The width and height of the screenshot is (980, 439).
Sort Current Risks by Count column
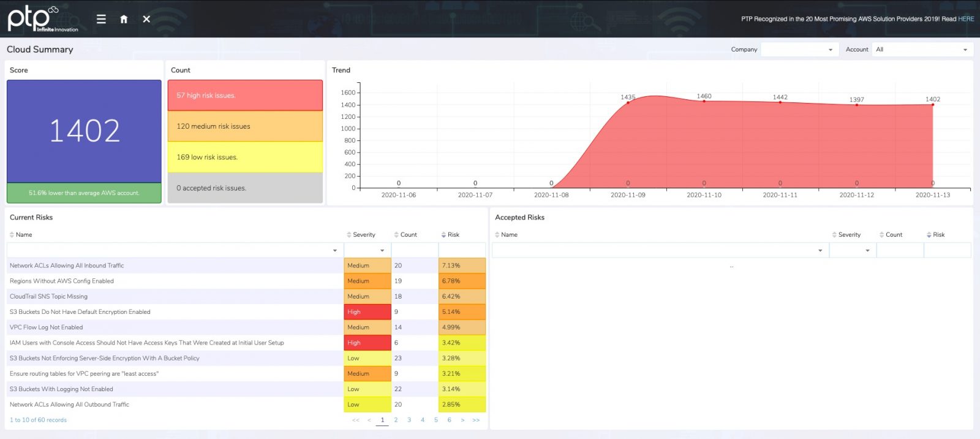point(408,235)
